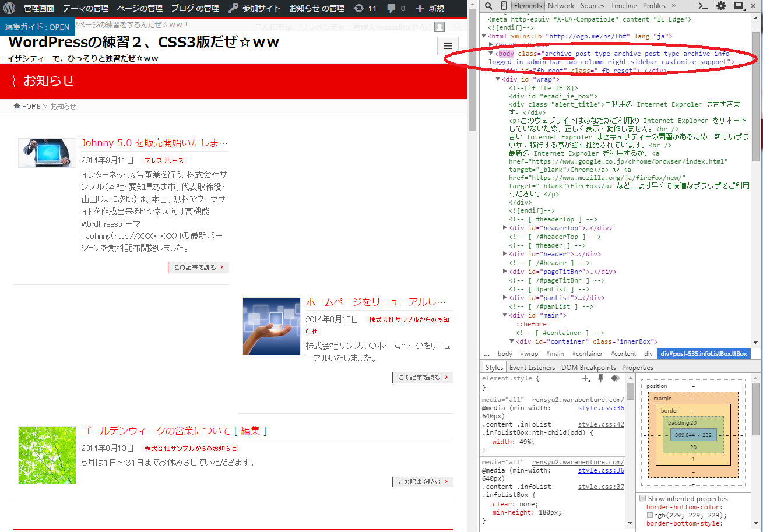Expand the div id="panList" node
Viewport: 763px width, 532px height.
click(505, 298)
